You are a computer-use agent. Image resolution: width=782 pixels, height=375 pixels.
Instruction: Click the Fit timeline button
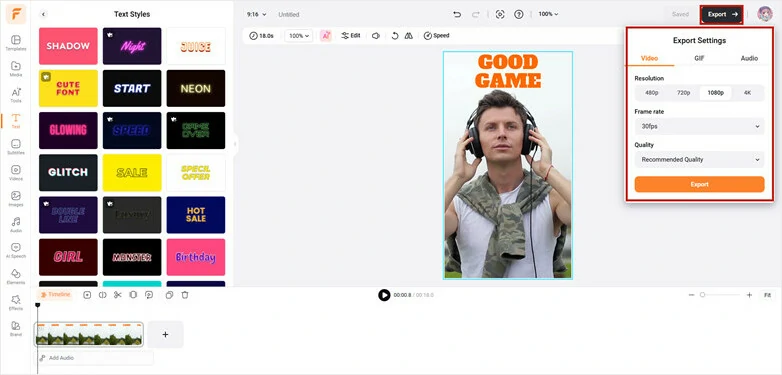(768, 295)
